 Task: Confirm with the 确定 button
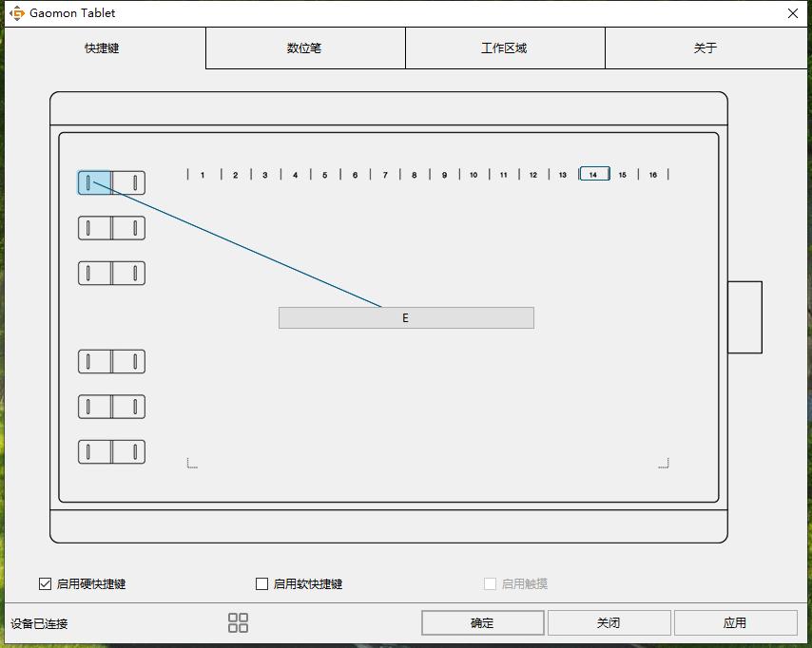point(483,622)
